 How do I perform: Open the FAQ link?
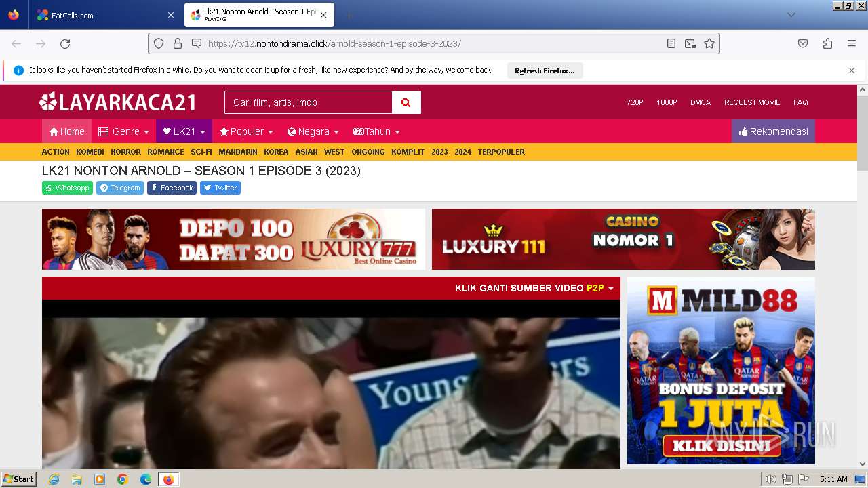[801, 102]
